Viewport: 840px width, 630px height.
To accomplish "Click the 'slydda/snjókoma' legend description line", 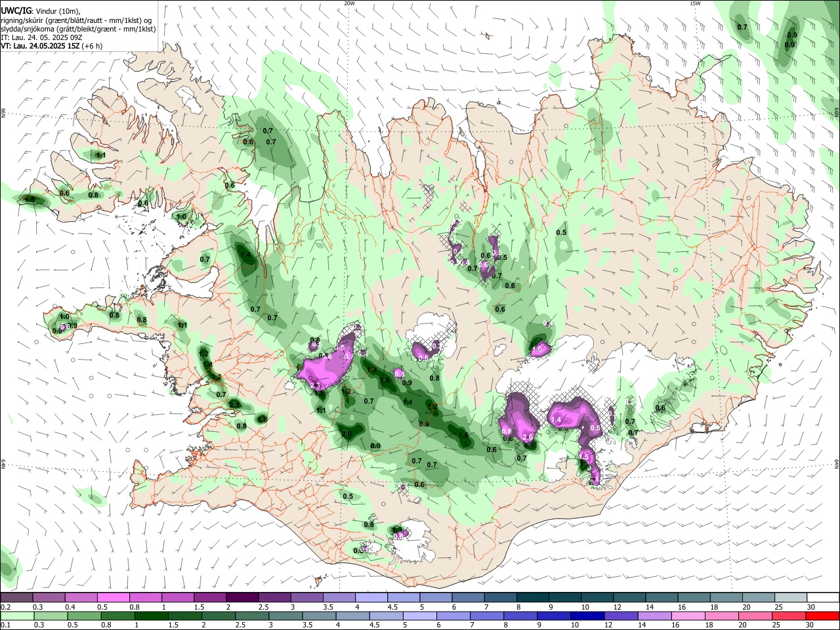I will (x=78, y=30).
